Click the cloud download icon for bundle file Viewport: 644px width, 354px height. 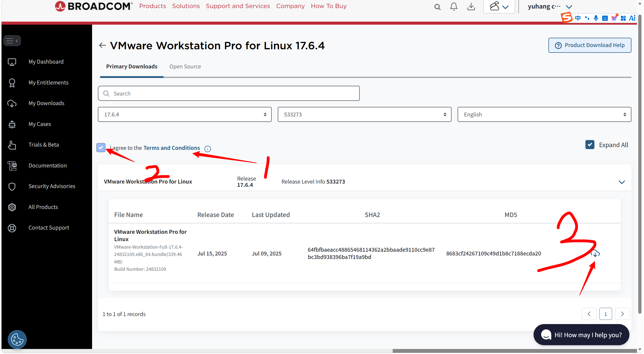(595, 253)
